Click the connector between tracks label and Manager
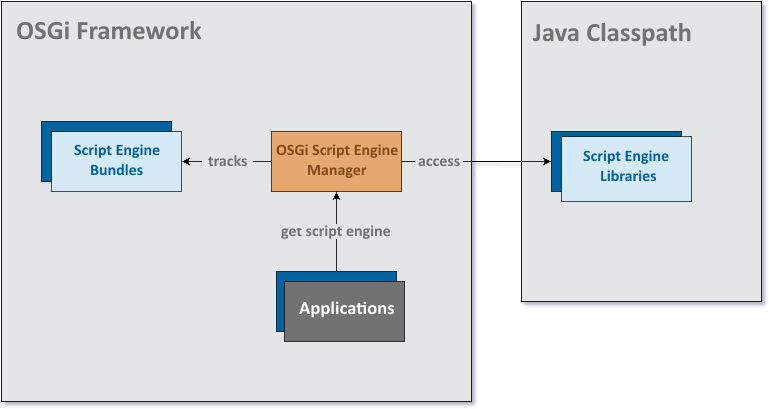 (261, 161)
